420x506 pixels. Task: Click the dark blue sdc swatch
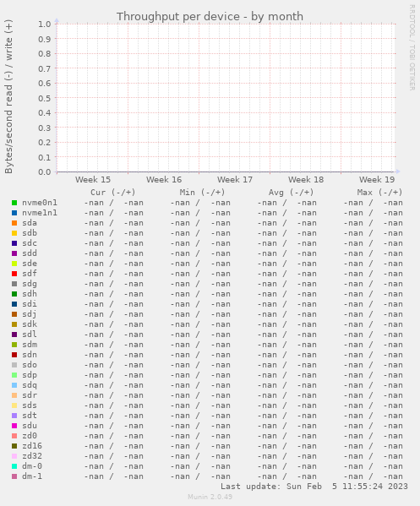(14, 243)
